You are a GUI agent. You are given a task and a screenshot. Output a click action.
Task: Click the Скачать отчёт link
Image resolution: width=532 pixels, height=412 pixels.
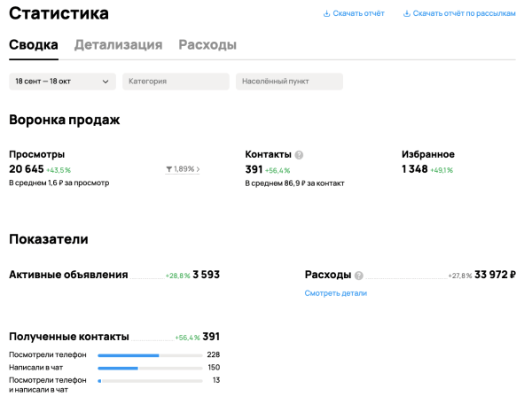click(x=358, y=13)
